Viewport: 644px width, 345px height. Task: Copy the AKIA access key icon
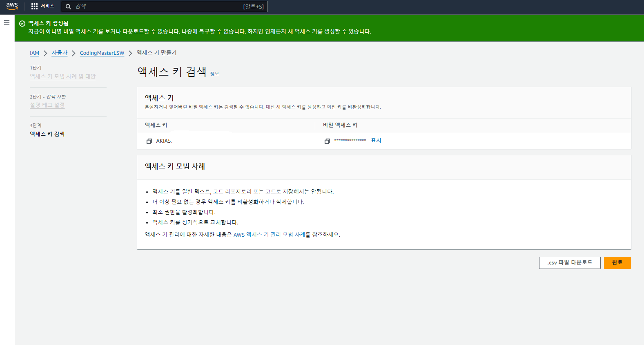coord(149,141)
